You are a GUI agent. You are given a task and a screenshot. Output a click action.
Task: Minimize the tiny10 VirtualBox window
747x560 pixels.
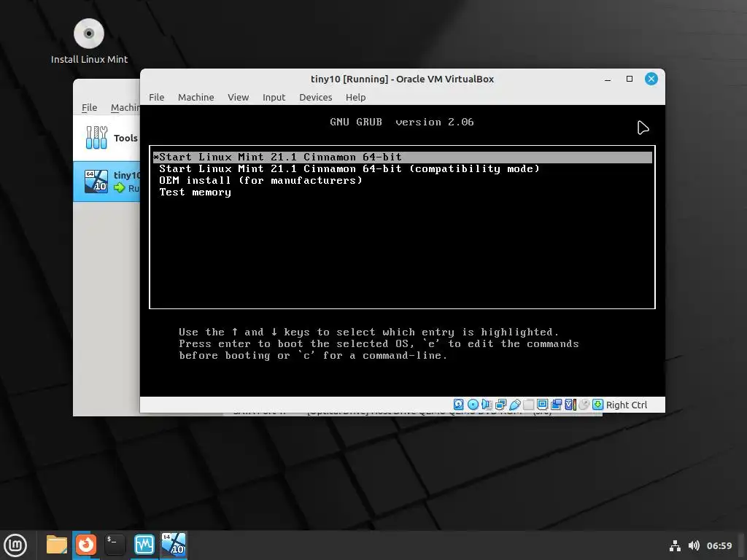[608, 79]
